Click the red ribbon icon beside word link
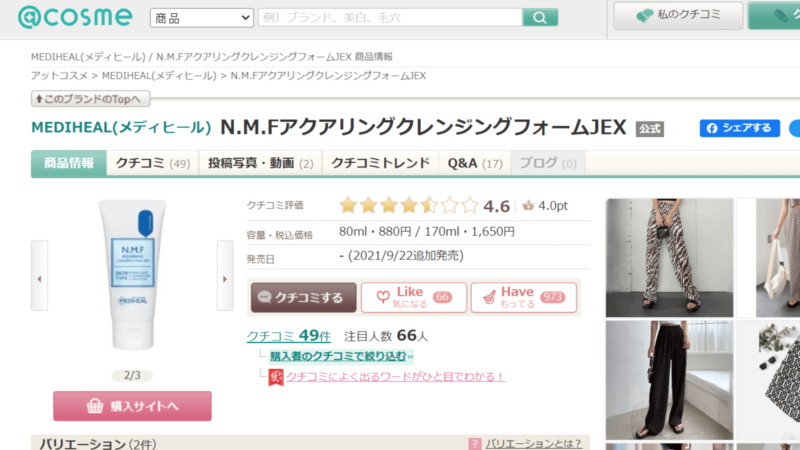Image resolution: width=800 pixels, height=450 pixels. click(x=276, y=378)
